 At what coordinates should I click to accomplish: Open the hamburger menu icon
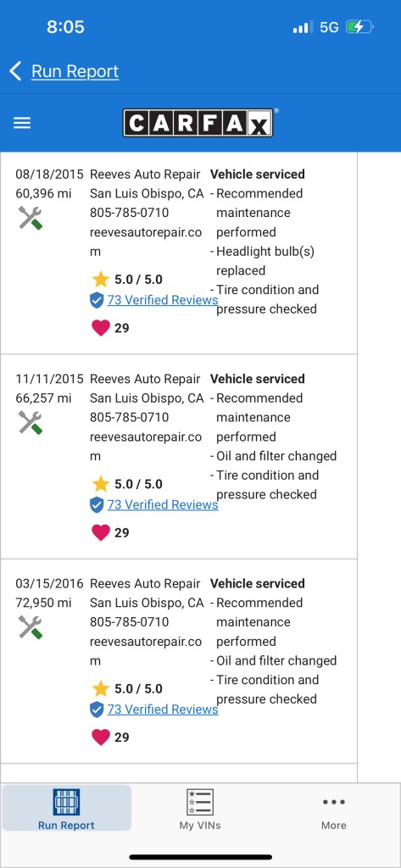pyautogui.click(x=22, y=123)
